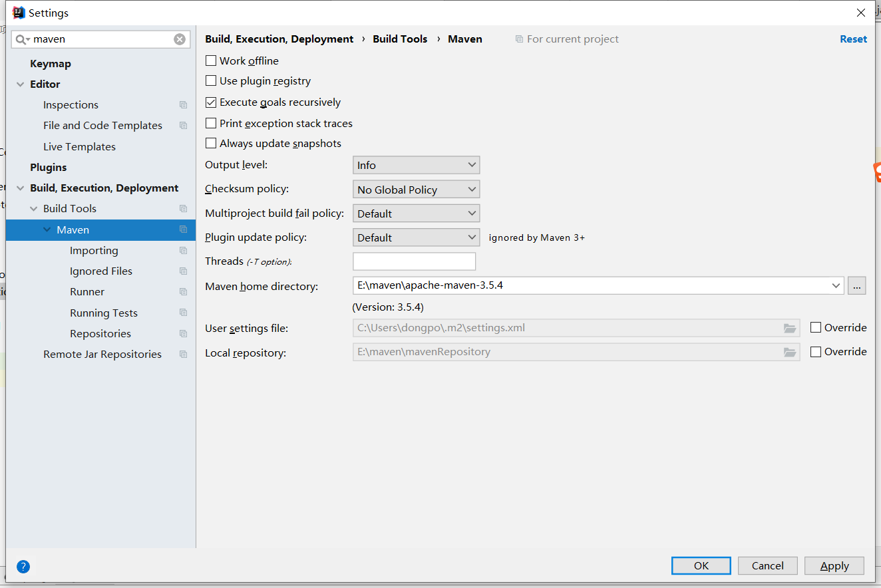This screenshot has width=881, height=588.
Task: Click the OK button
Action: pyautogui.click(x=701, y=566)
